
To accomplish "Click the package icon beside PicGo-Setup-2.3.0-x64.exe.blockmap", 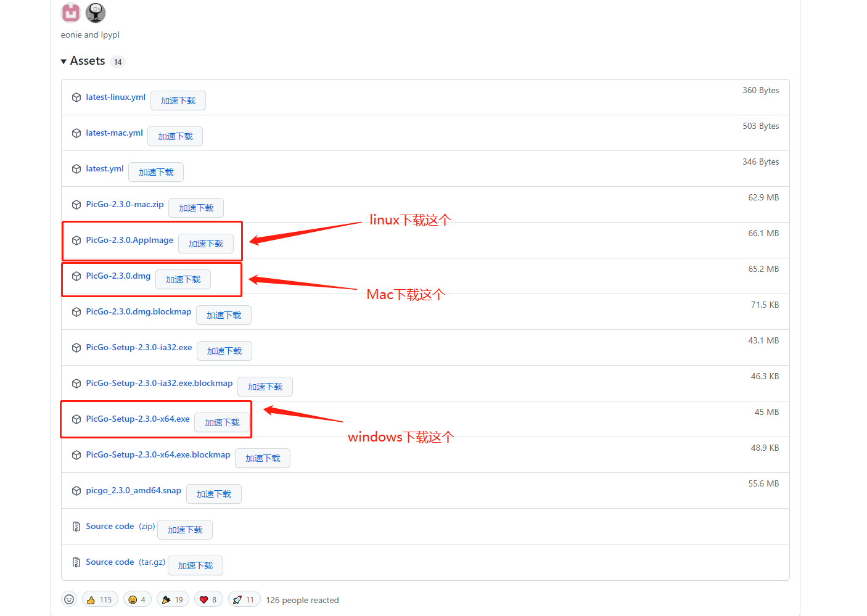I will pos(76,455).
